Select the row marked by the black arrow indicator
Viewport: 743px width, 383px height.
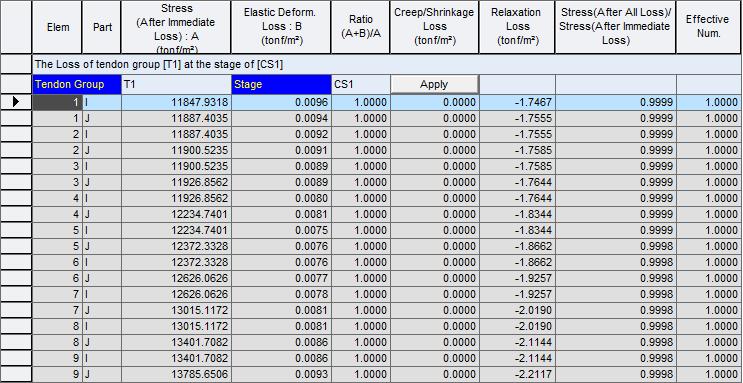(x=16, y=102)
